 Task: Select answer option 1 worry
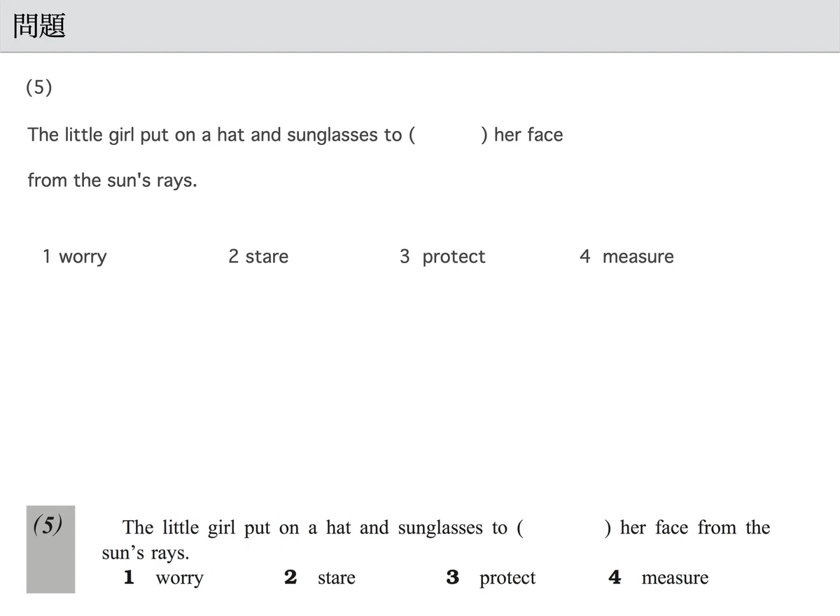coord(75,257)
